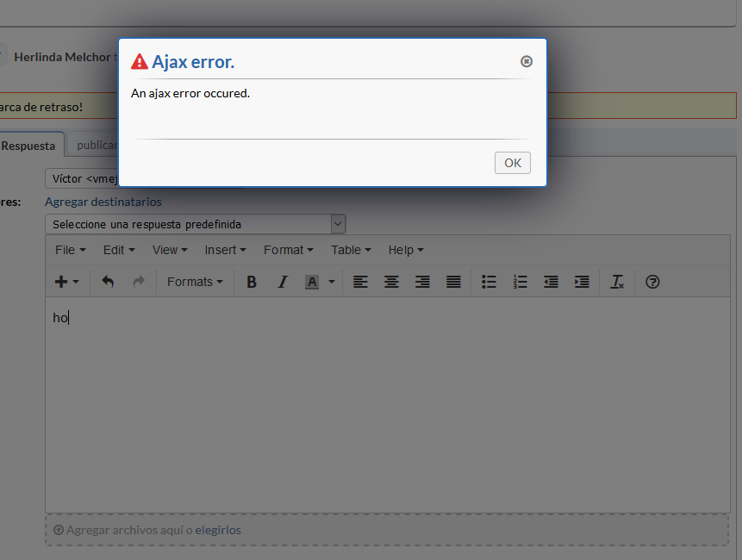Apply the text color button
The image size is (742, 560).
pos(311,282)
